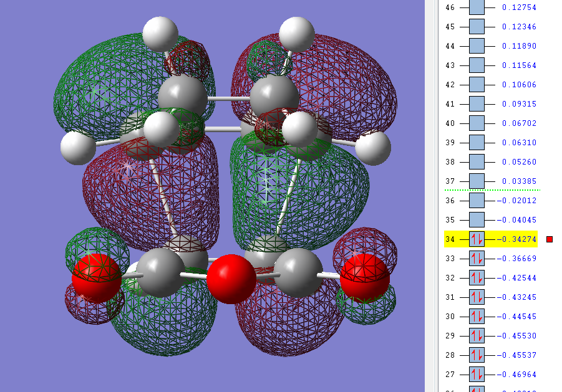Click energy value -0.04045 of orbital 35
Viewport: 562px width, 392px height.
pos(516,220)
